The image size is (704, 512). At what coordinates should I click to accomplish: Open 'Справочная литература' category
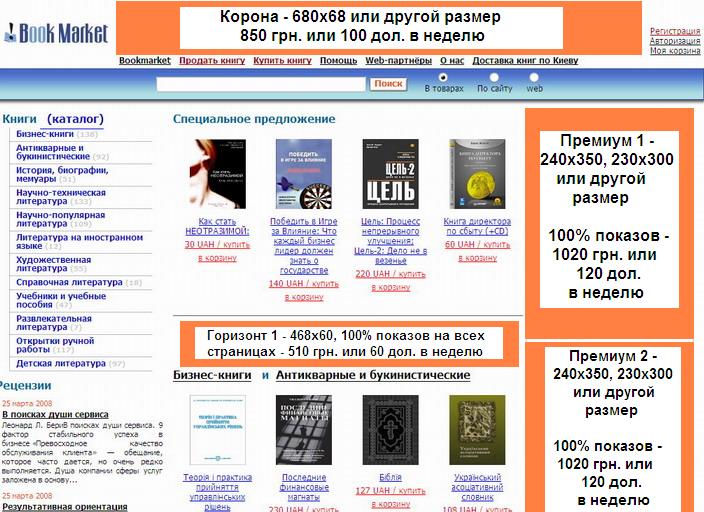click(69, 282)
